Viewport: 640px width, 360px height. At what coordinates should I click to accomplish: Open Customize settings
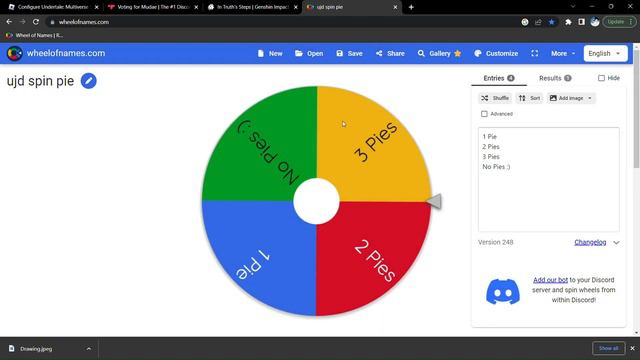tap(496, 53)
